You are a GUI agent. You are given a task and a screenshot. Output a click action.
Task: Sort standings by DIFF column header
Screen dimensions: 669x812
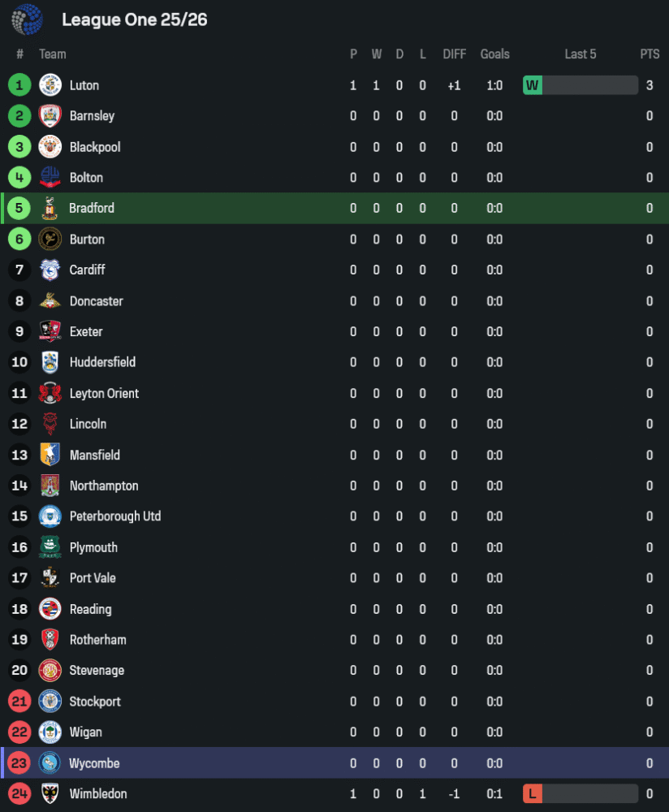(x=455, y=54)
